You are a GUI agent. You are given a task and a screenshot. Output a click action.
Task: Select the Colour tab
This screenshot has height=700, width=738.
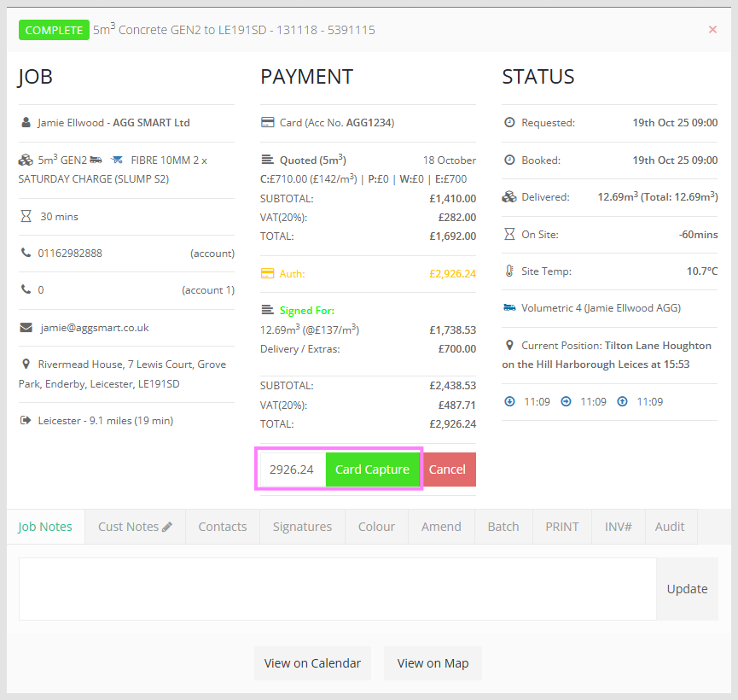click(376, 527)
